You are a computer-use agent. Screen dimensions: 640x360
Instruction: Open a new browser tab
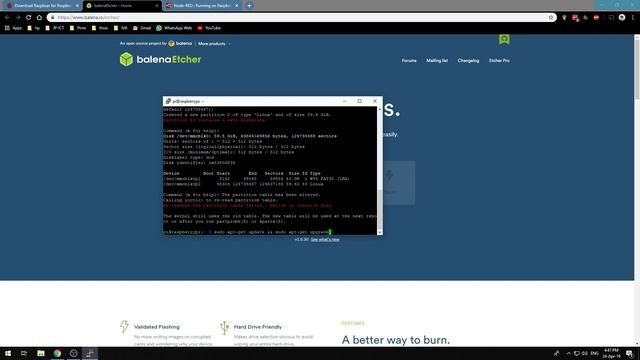(249, 6)
